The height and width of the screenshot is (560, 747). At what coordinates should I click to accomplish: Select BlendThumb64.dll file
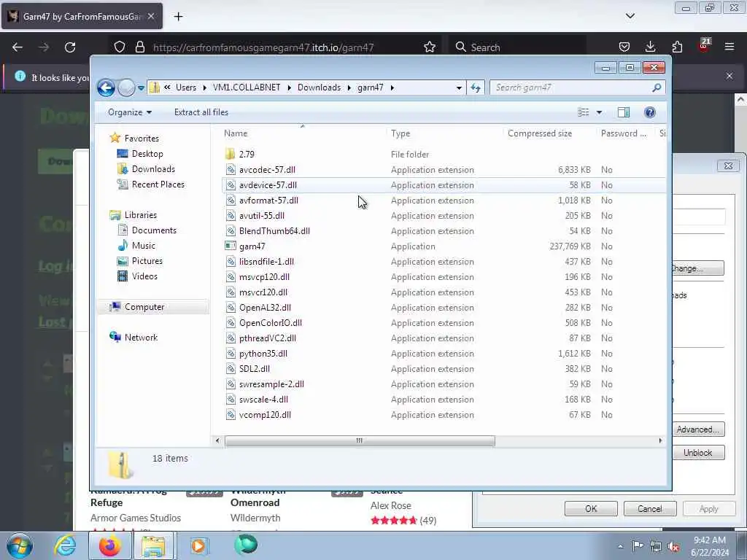coord(274,231)
